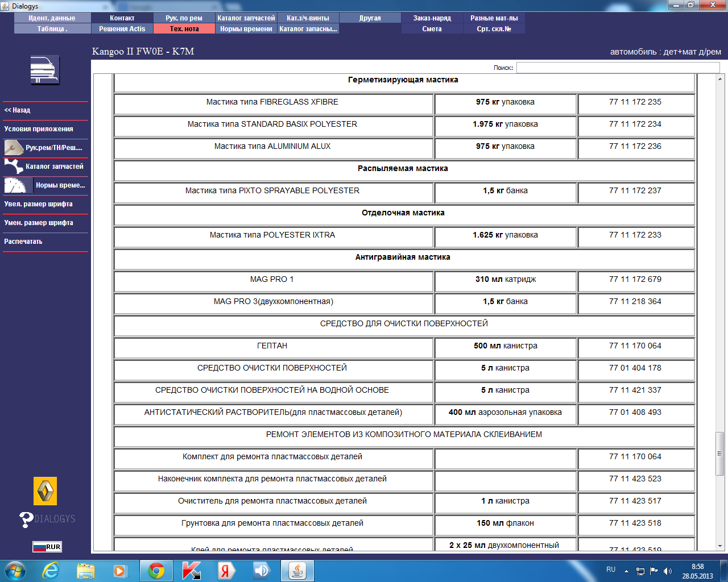Switch to Контакт tab
This screenshot has width=728, height=582.
(x=122, y=18)
